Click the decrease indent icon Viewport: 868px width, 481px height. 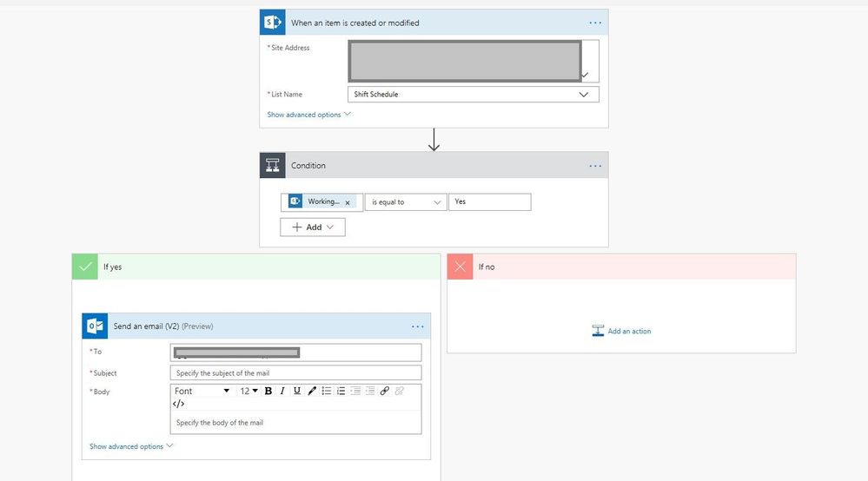coord(355,391)
